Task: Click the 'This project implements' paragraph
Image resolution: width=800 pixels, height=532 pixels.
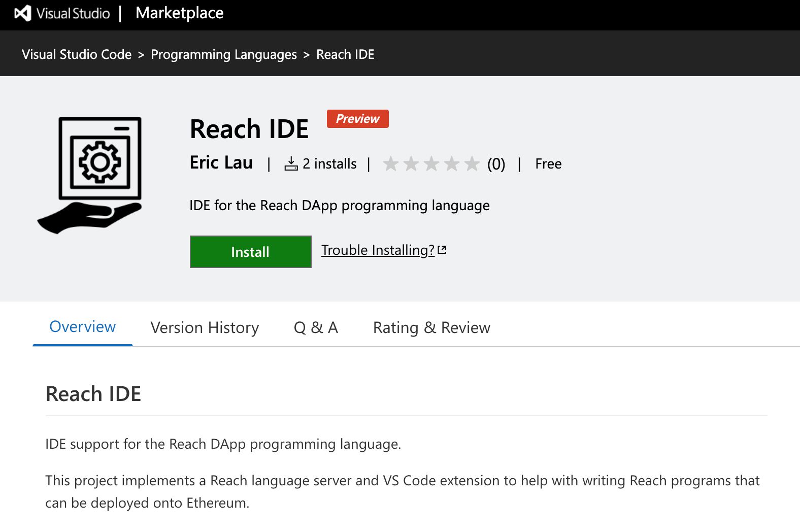Action: click(x=403, y=491)
